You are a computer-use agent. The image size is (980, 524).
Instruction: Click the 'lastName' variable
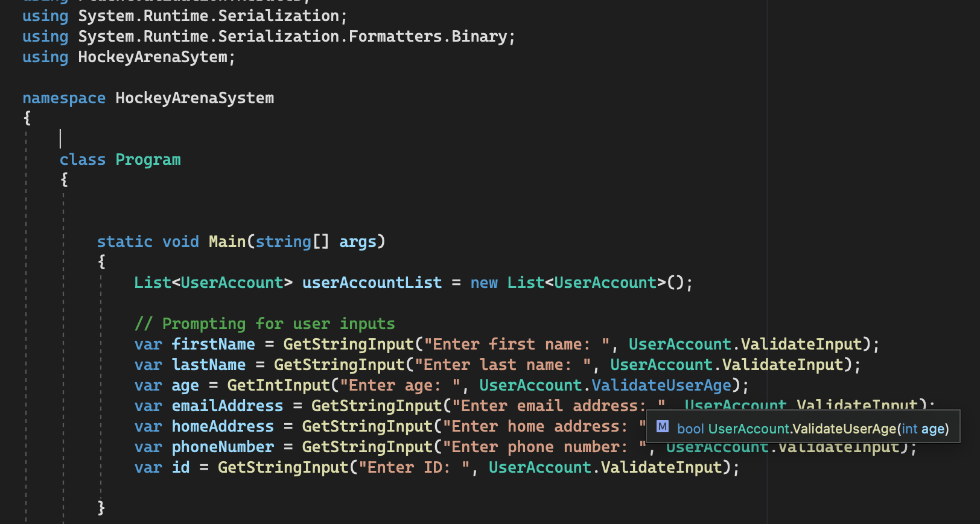[209, 365]
